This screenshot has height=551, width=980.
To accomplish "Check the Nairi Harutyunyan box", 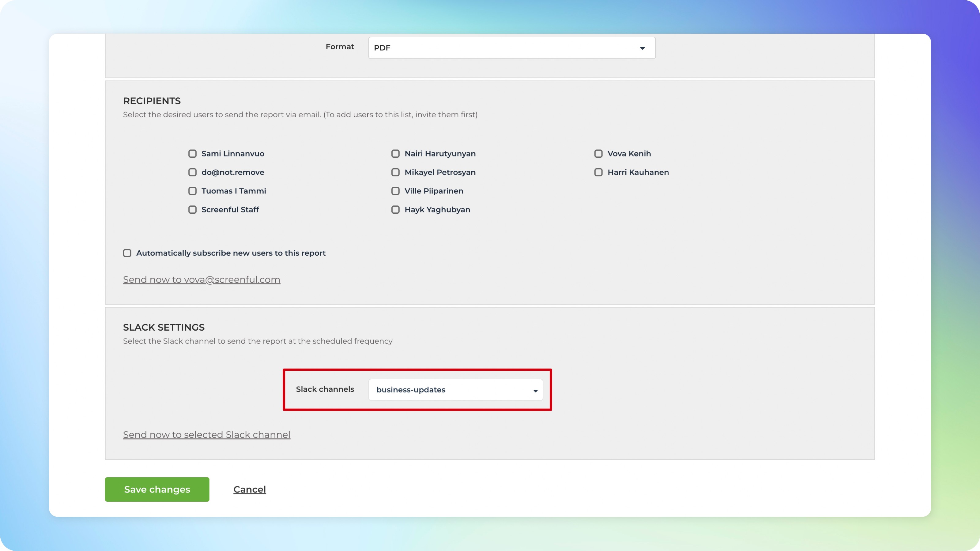I will point(395,154).
